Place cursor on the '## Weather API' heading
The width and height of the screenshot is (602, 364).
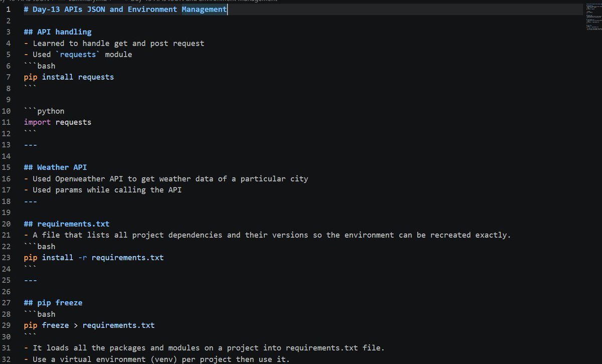click(x=55, y=167)
